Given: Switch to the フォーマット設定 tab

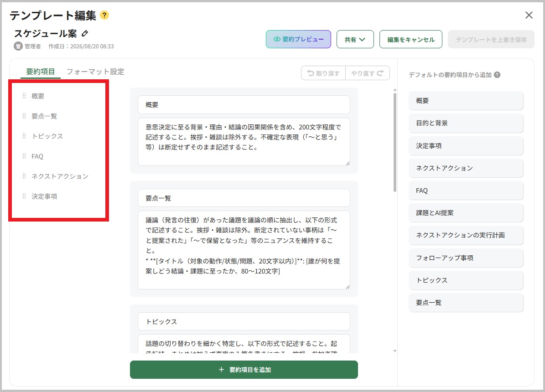Looking at the screenshot, I should pyautogui.click(x=95, y=72).
